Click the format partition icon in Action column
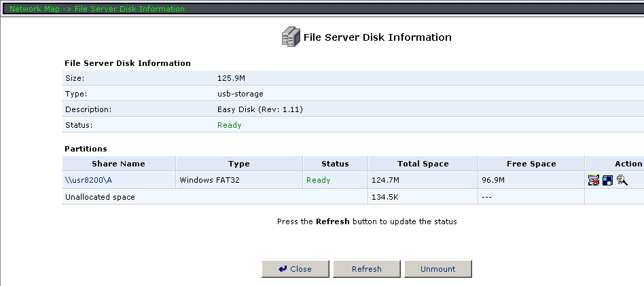 [607, 180]
